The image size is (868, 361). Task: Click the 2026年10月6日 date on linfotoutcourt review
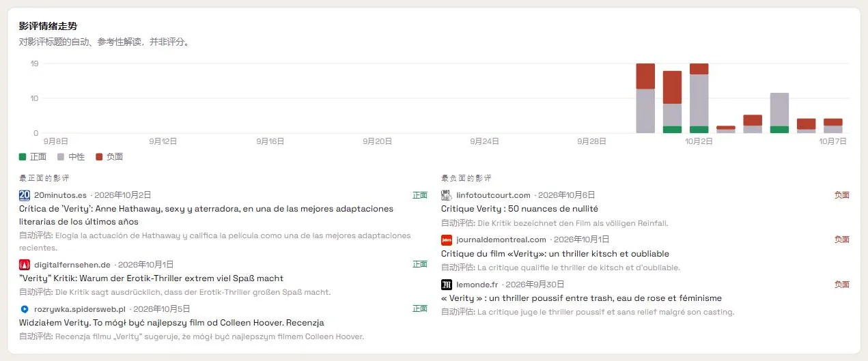[567, 195]
